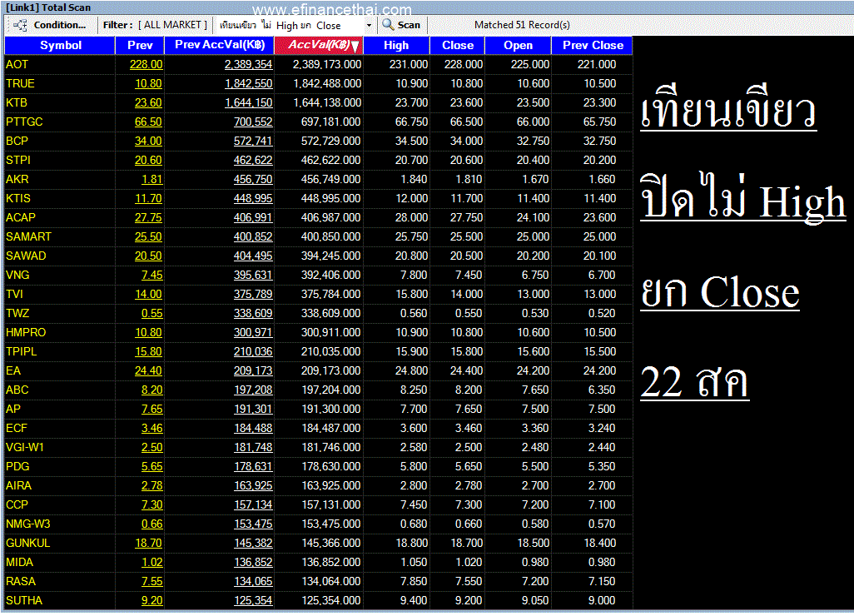The height and width of the screenshot is (616, 854).
Task: Click AOT High value 231.000
Action: pos(409,64)
